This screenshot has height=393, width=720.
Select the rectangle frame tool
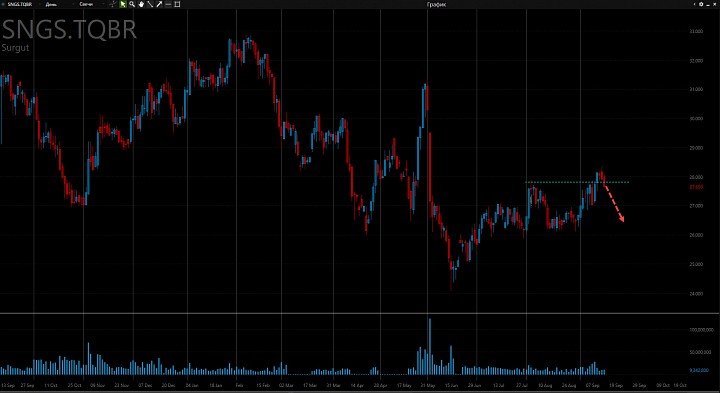[177, 4]
